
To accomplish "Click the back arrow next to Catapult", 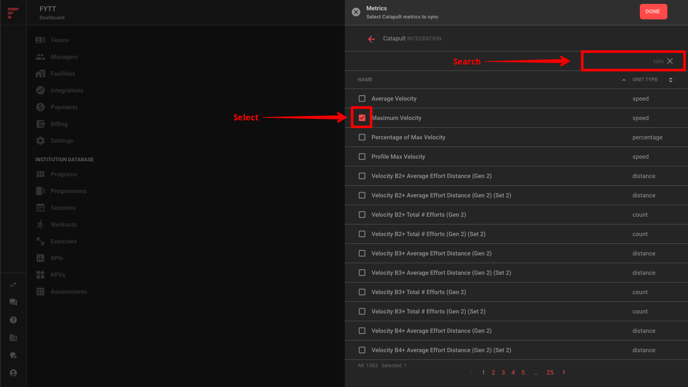I will (372, 39).
